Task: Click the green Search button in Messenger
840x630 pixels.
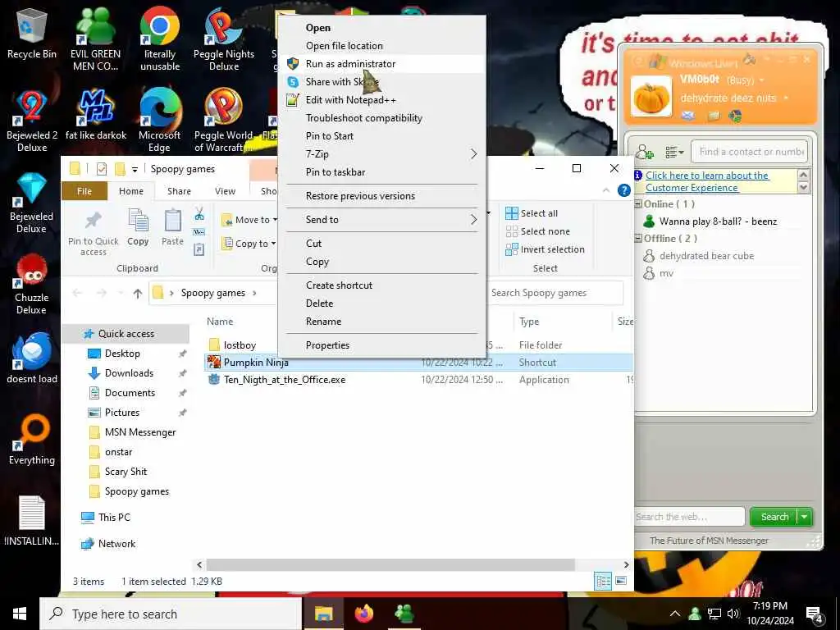Action: (x=774, y=517)
